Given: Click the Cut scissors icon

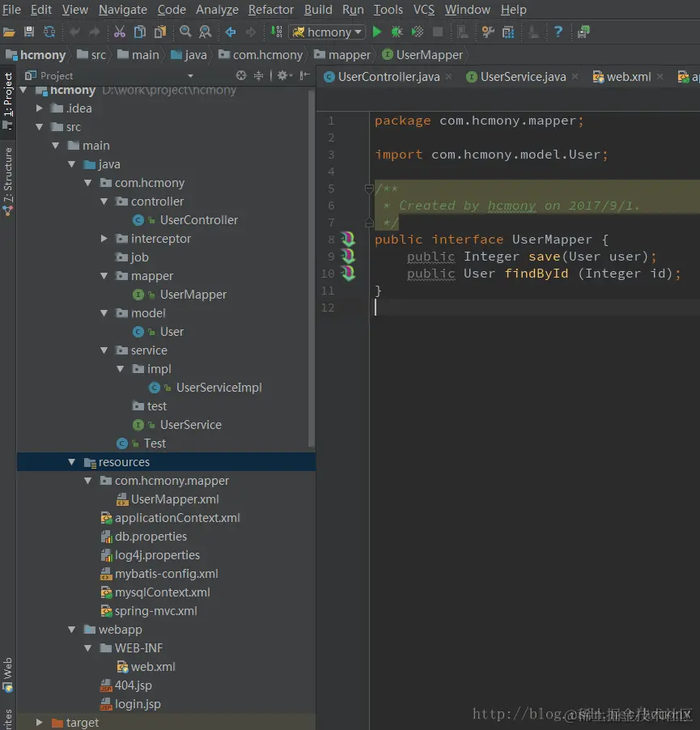Looking at the screenshot, I should pyautogui.click(x=120, y=32).
